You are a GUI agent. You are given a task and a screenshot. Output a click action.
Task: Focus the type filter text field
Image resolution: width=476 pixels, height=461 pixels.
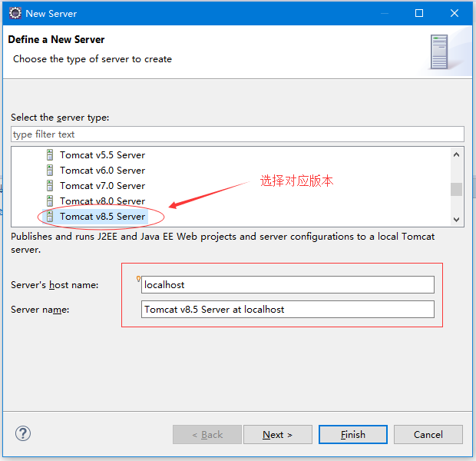(237, 134)
